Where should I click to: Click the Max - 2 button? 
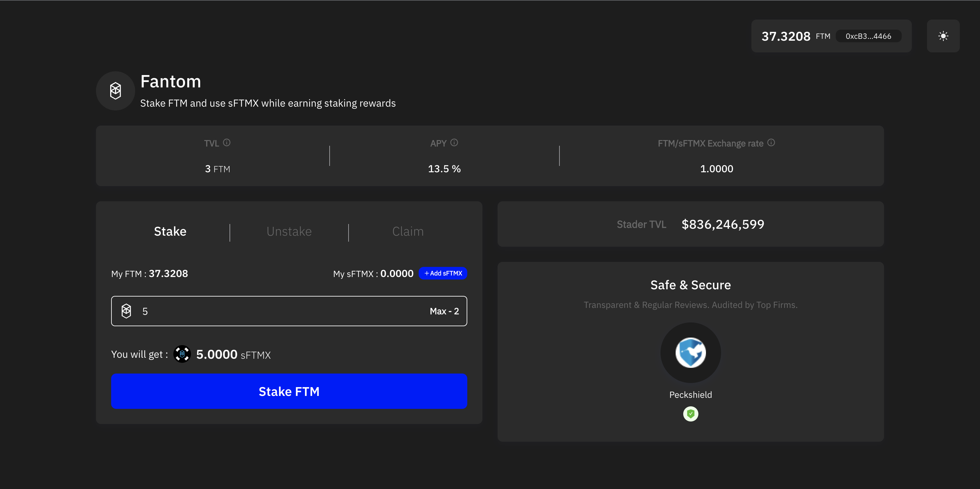click(444, 311)
